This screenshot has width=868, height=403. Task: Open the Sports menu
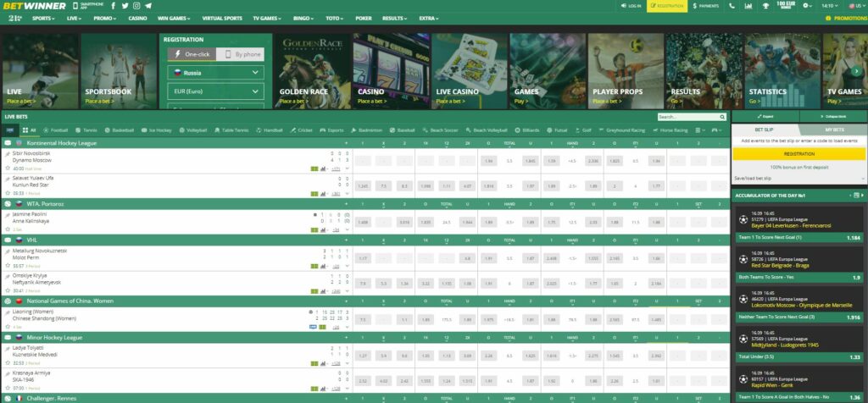tap(43, 19)
